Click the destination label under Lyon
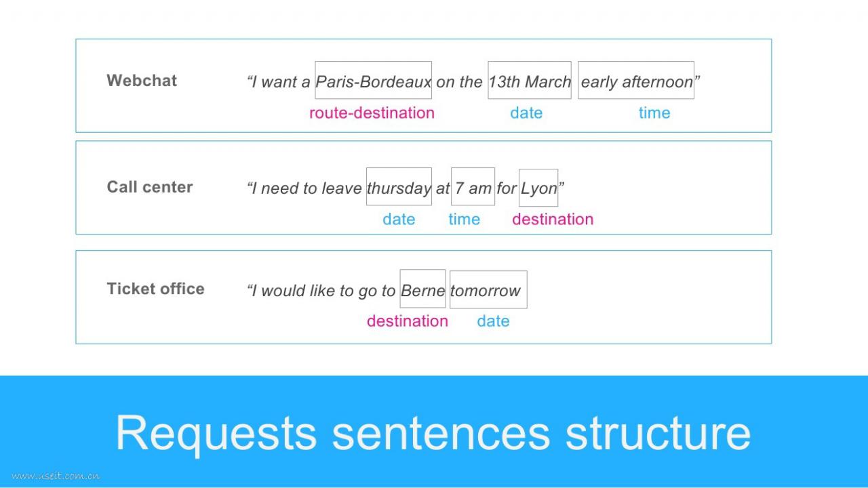Screen dimensions: 868x488 (x=553, y=220)
